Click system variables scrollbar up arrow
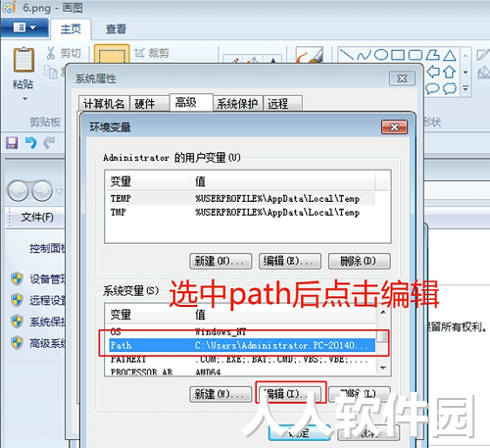The height and width of the screenshot is (448, 490). pos(383,313)
